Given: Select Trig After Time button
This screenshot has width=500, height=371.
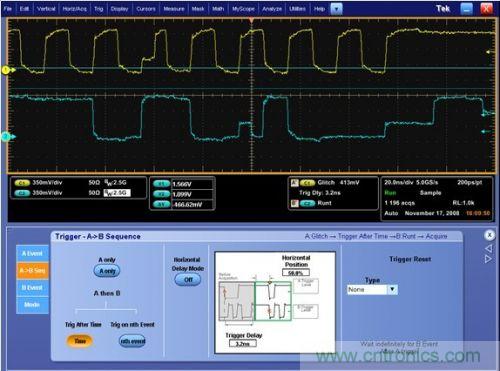Looking at the screenshot, I should click(x=80, y=341).
